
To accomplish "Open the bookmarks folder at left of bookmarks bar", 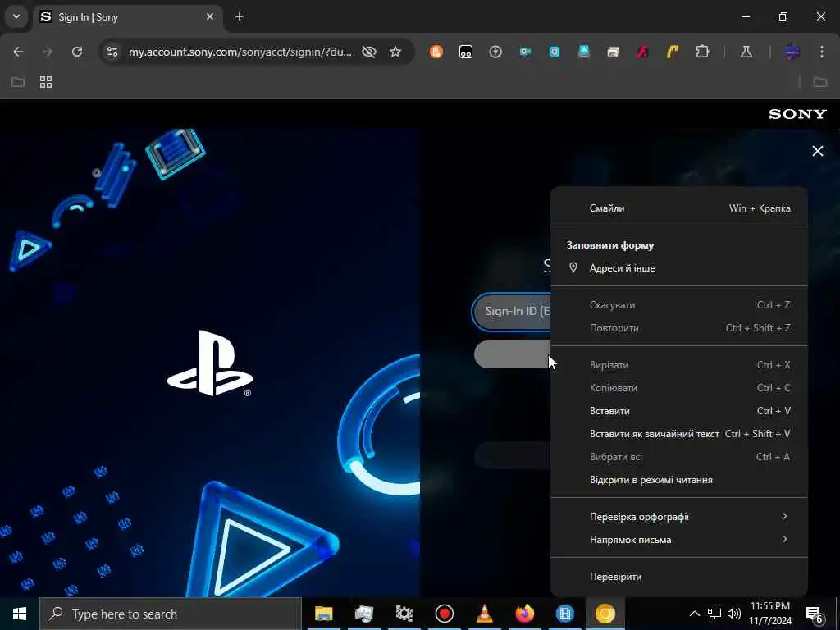I will 18,82.
